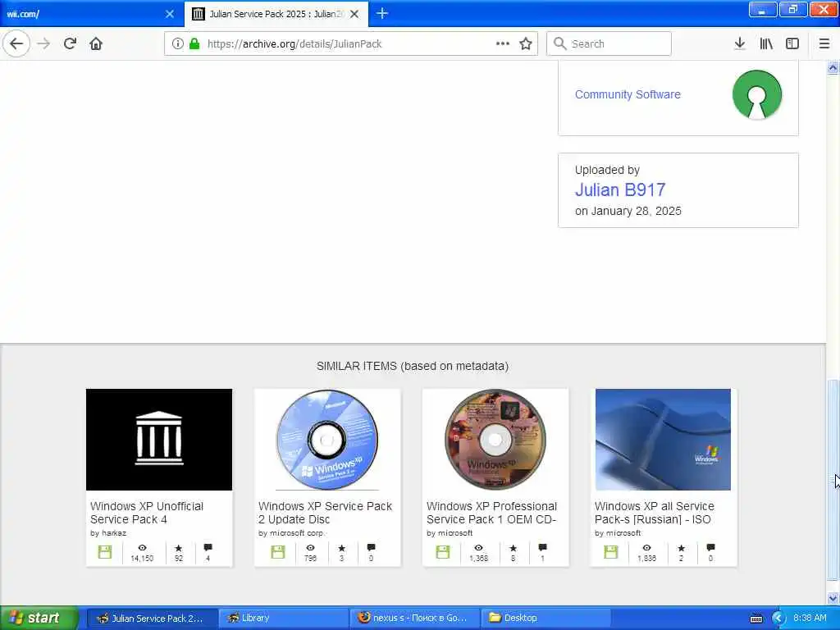Click floppy disk icon on Service Pack 2 Update Disc
The width and height of the screenshot is (840, 630).
pos(278,552)
